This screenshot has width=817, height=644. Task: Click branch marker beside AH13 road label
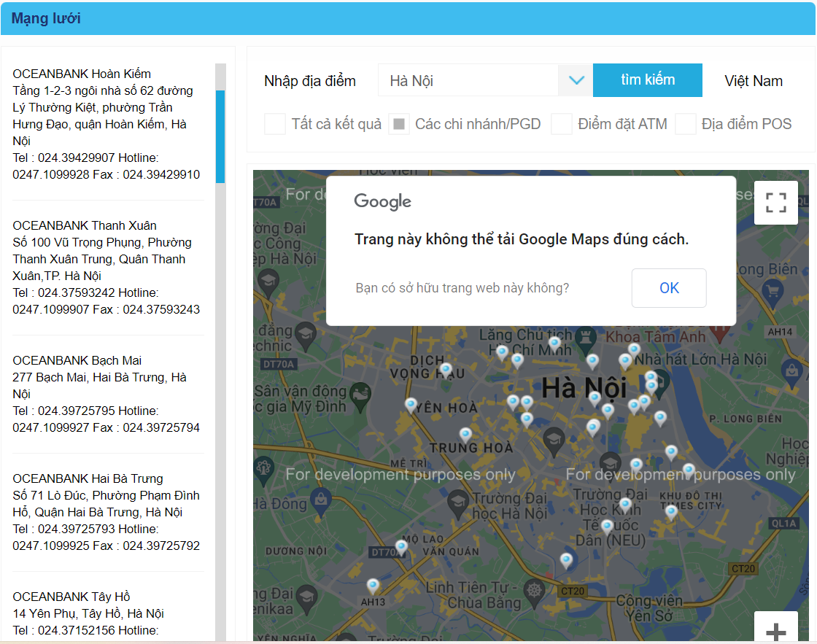[x=373, y=586]
